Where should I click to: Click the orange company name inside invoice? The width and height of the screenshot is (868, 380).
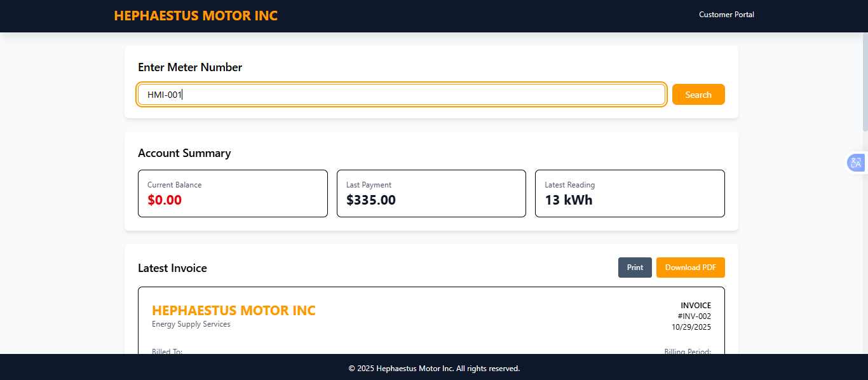tap(233, 311)
